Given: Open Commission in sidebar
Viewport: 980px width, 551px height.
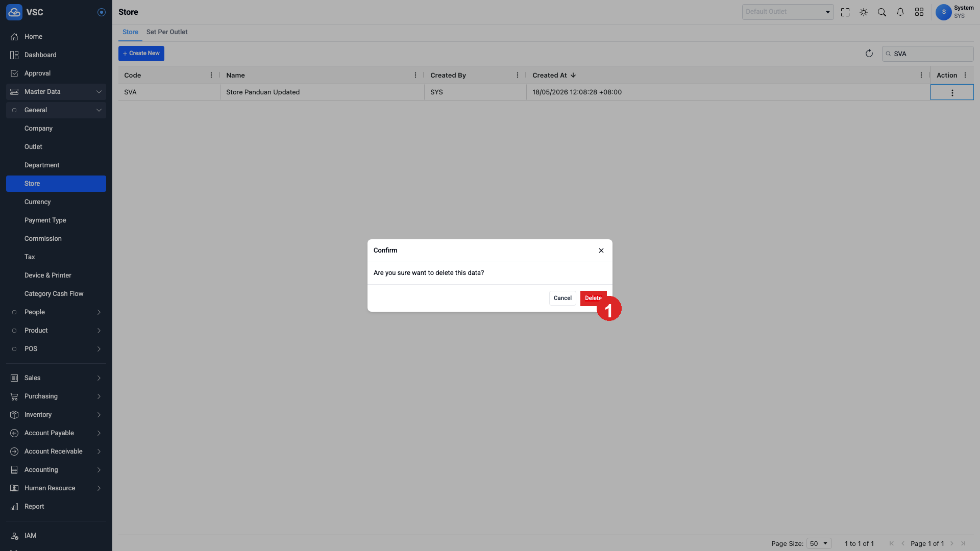Looking at the screenshot, I should pos(56,239).
